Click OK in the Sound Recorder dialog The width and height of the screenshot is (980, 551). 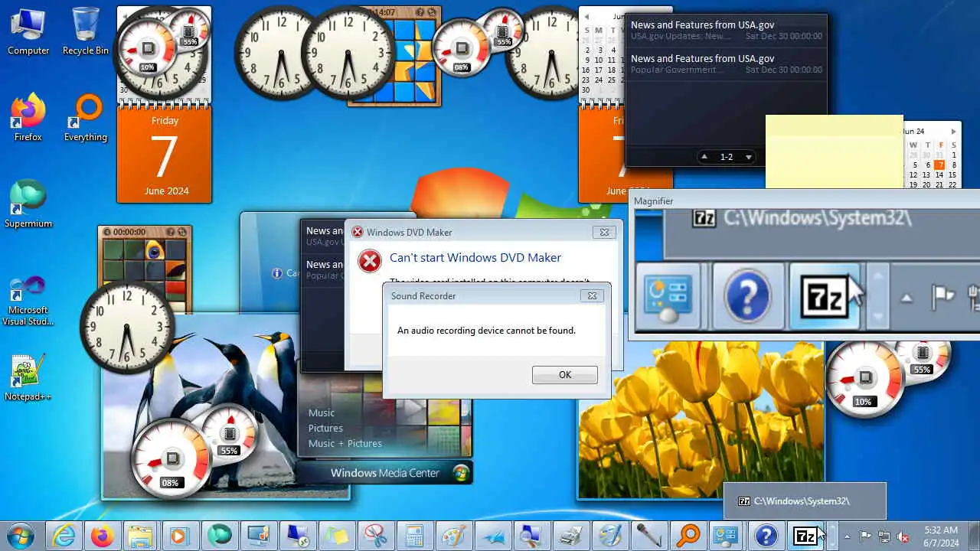coord(565,375)
